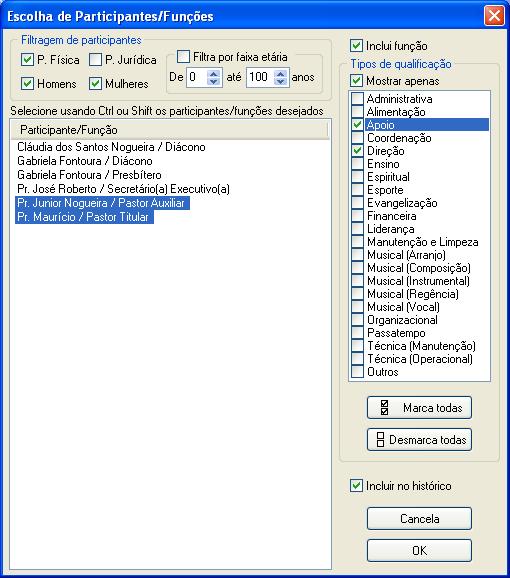
Task: Click the OK button
Action: 419,550
